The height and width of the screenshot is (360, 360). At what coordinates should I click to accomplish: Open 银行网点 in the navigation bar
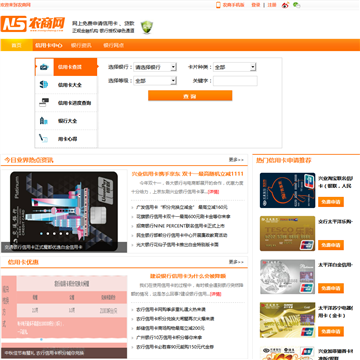[x=113, y=45]
